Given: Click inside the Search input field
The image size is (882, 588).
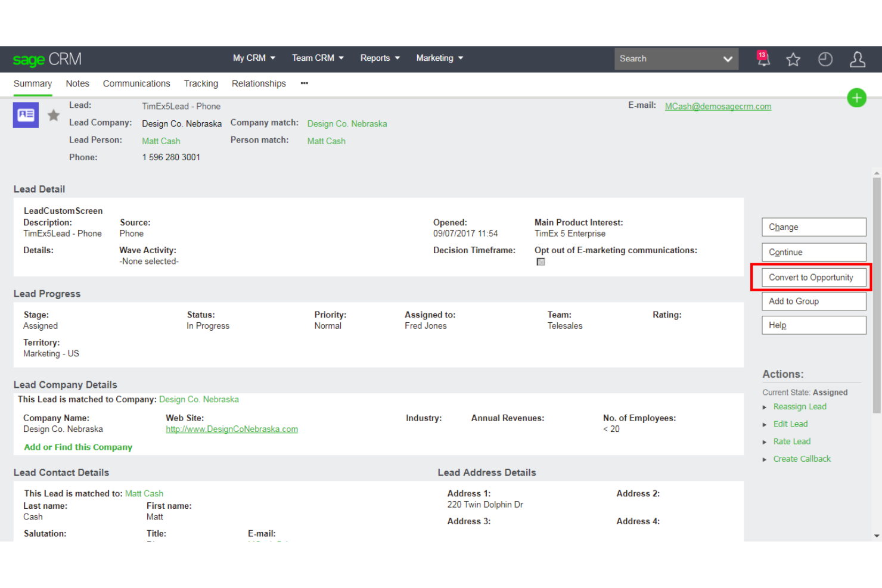Looking at the screenshot, I should coord(661,58).
